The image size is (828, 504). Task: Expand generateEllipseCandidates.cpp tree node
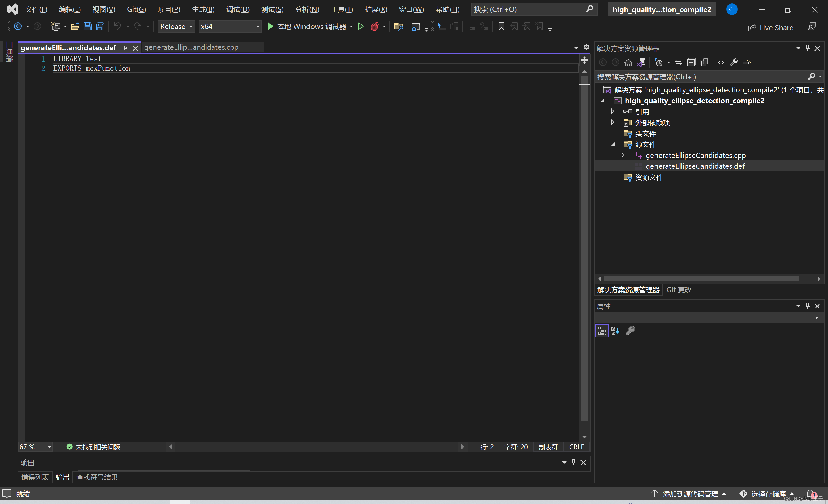623,155
